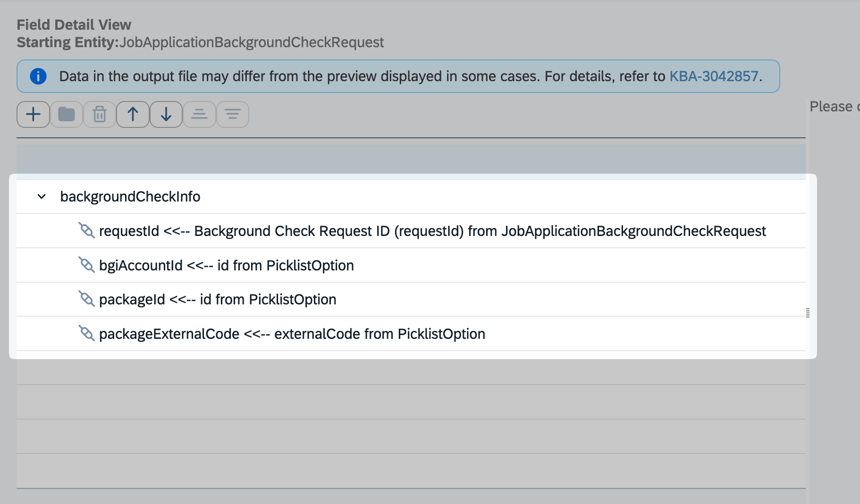Select the packageId field mapping text

218,299
